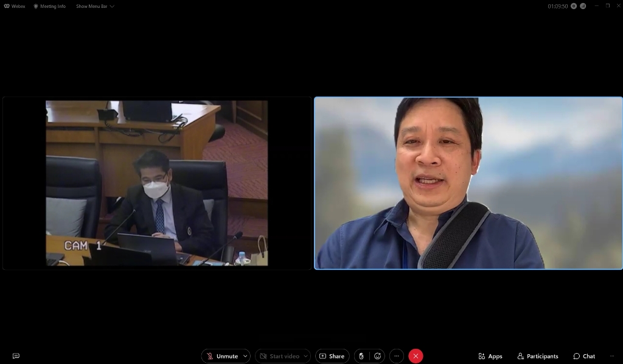Click the connection status icon beside timer
The height and width of the screenshot is (364, 623).
point(583,6)
